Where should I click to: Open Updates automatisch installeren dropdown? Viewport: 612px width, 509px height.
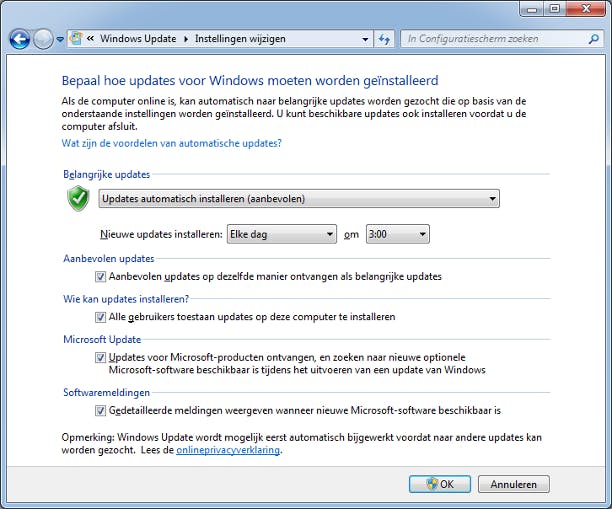coord(299,199)
